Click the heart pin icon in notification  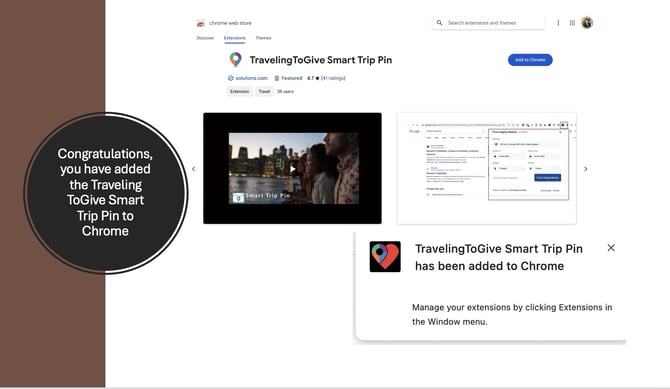tap(385, 256)
